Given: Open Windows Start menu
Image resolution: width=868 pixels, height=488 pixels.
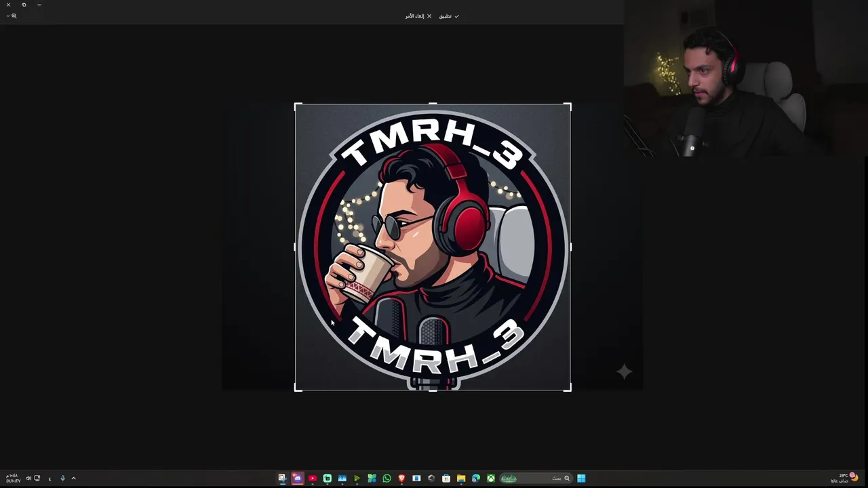Looking at the screenshot, I should 580,478.
